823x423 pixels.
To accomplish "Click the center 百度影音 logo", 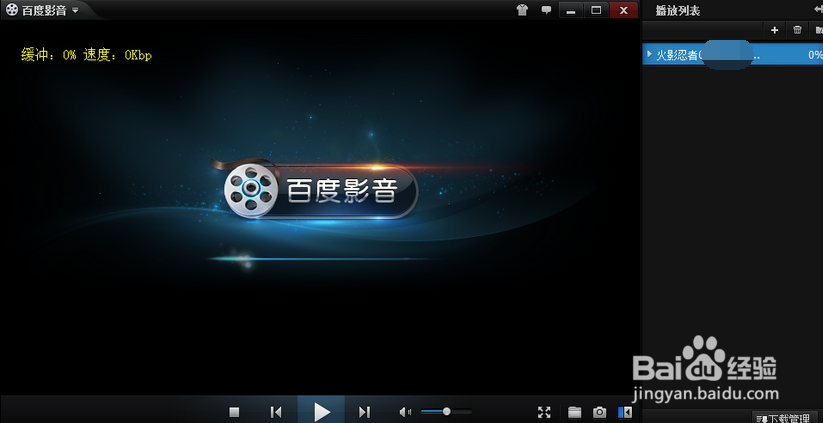I will click(x=321, y=191).
